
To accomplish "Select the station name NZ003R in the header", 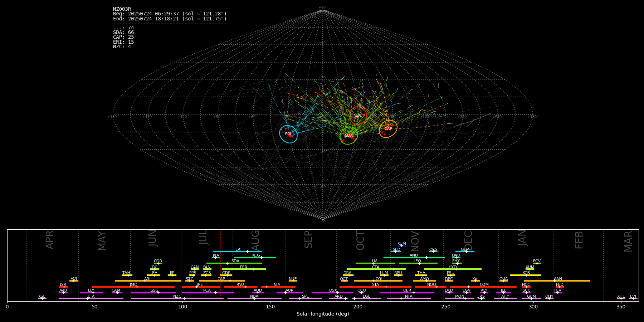I will [122, 9].
